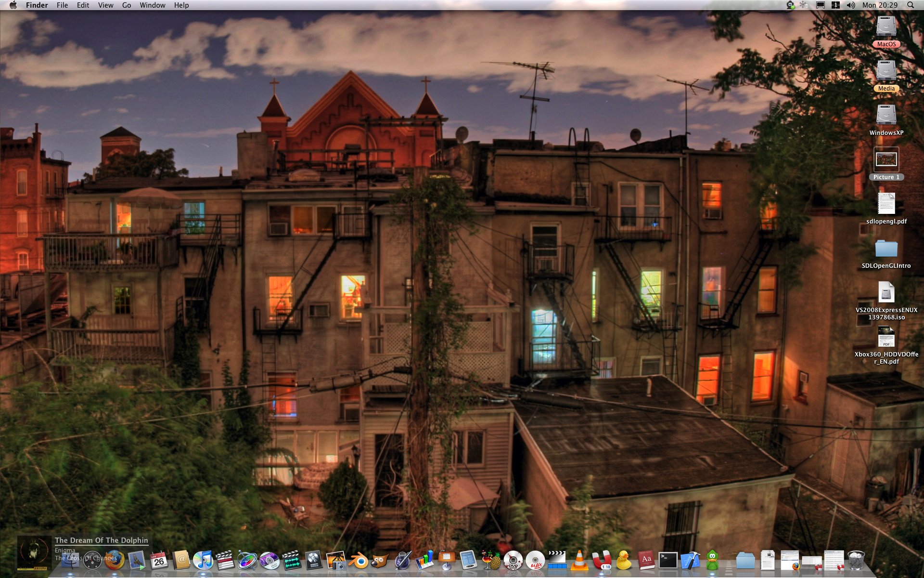This screenshot has width=924, height=578.
Task: Launch GIMP from the dock
Action: click(x=380, y=560)
